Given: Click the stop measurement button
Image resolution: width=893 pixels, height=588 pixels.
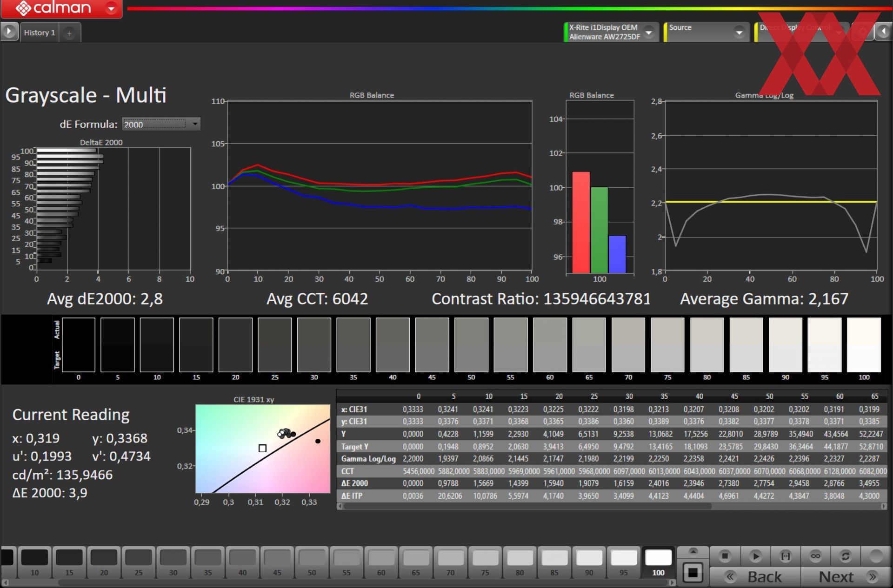Looking at the screenshot, I should click(725, 556).
